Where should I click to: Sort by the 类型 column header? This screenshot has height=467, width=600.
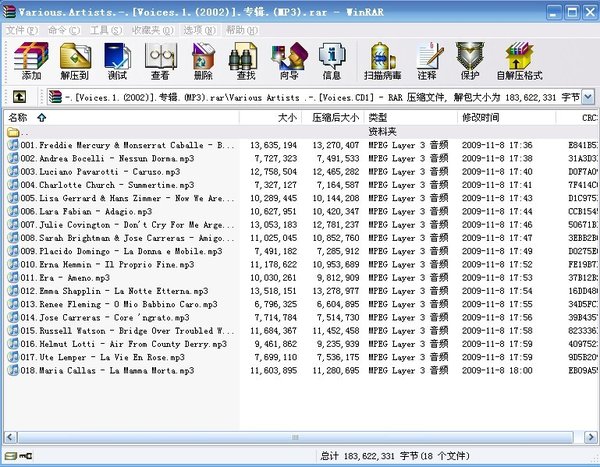point(411,118)
